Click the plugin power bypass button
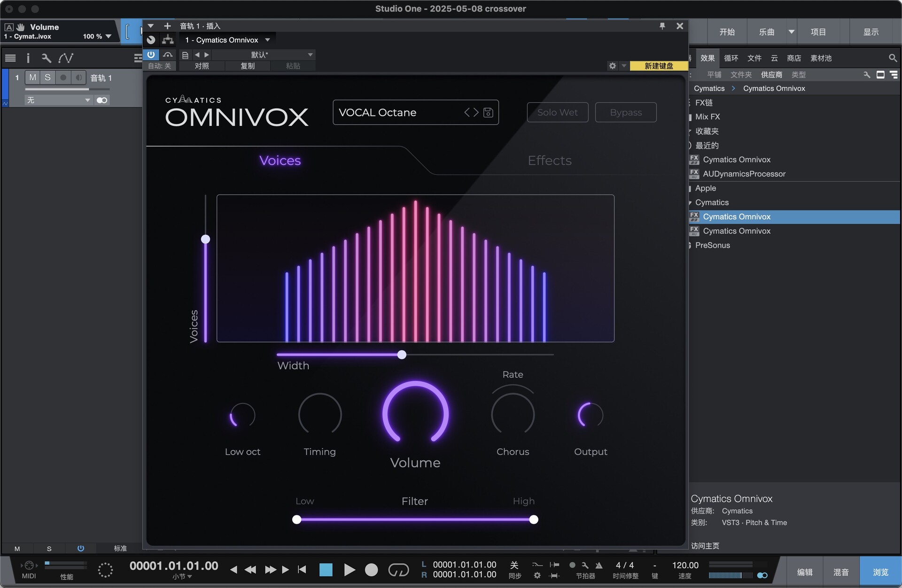This screenshot has width=902, height=588. click(x=151, y=55)
